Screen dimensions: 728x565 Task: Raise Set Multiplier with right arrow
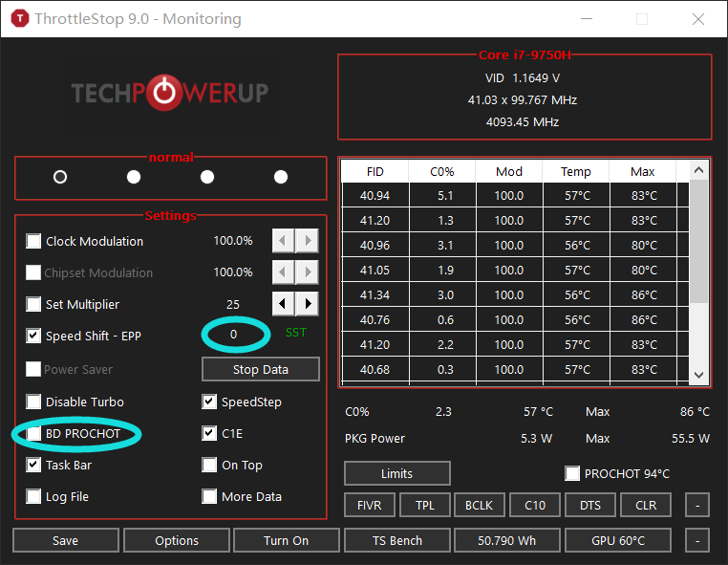[x=308, y=304]
